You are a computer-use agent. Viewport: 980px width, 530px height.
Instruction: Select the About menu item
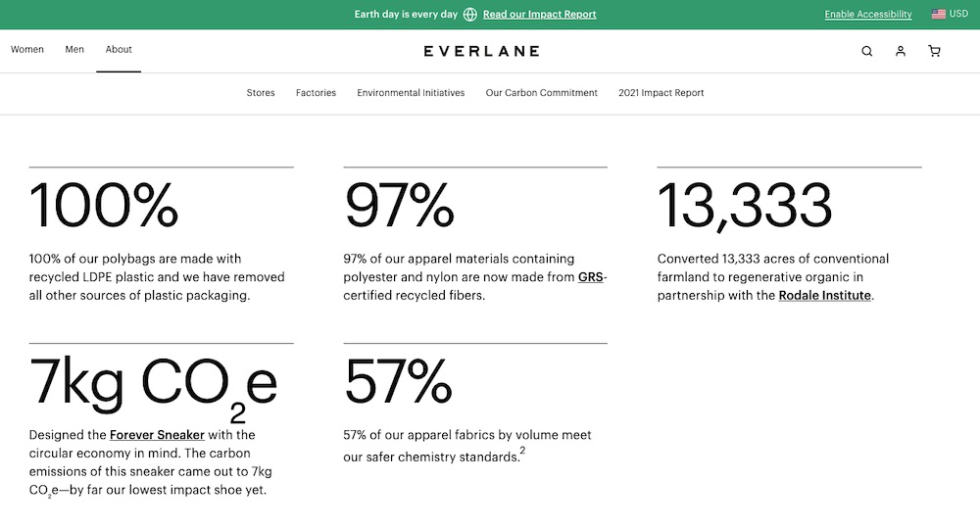click(119, 49)
